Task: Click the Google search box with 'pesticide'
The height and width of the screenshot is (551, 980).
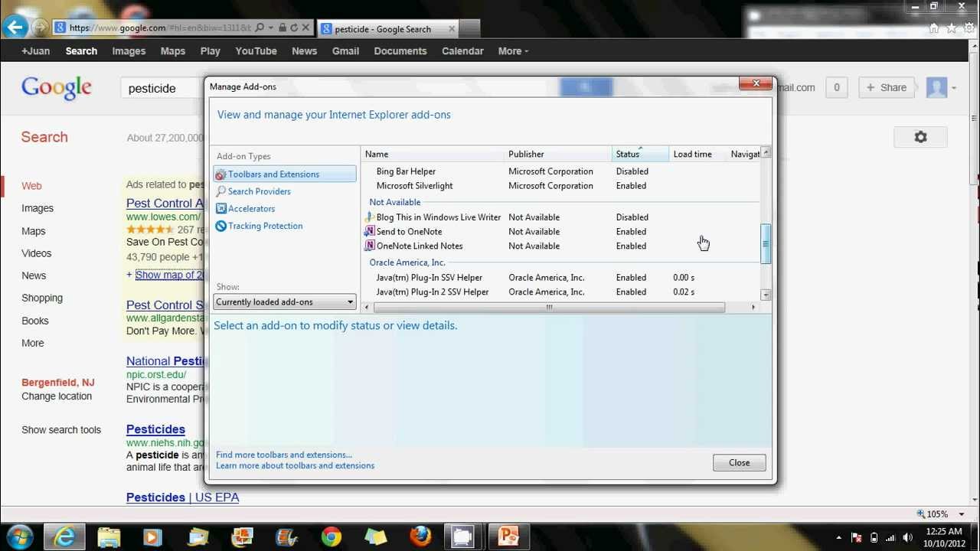Action: coord(163,88)
